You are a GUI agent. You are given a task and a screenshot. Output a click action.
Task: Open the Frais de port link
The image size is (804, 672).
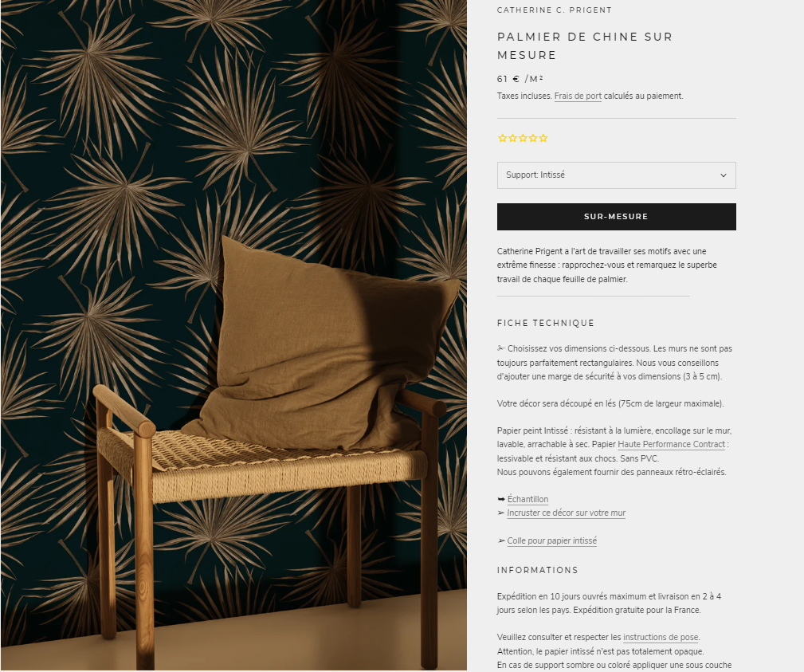point(578,96)
